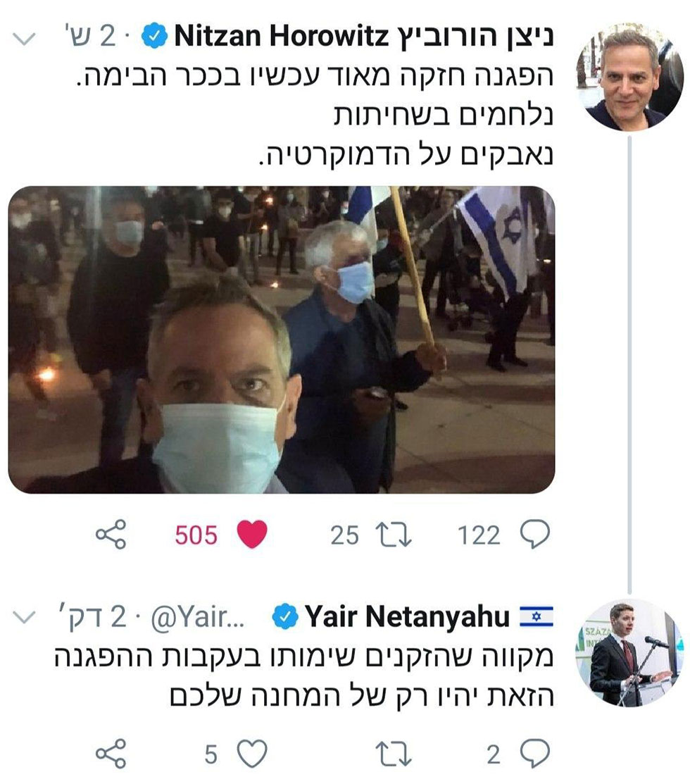This screenshot has height=784, width=690.
Task: Expand options chevron on Yair Netanyahu's reply
Action: [x=24, y=617]
